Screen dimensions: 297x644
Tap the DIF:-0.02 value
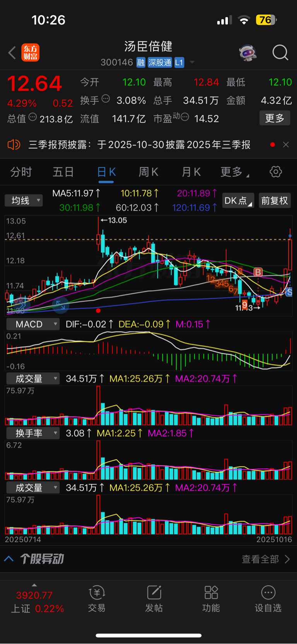click(89, 324)
